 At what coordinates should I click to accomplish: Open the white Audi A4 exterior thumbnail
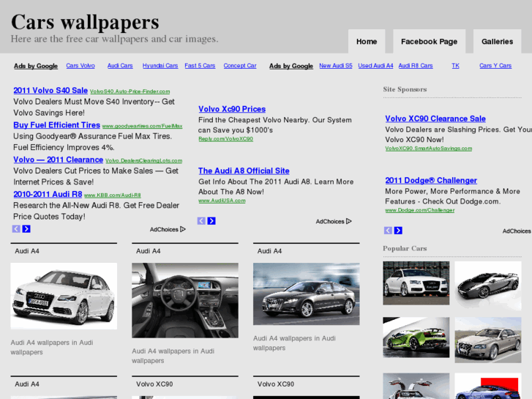(64, 296)
